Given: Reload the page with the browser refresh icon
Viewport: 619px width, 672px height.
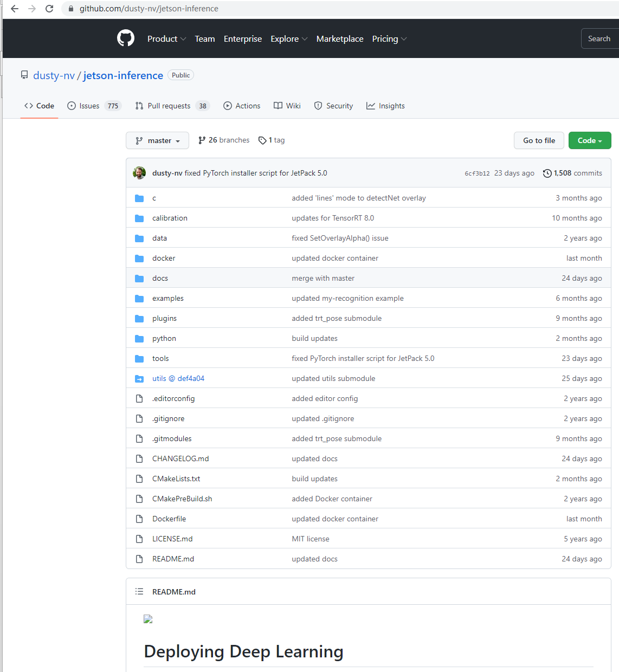Looking at the screenshot, I should click(x=49, y=9).
